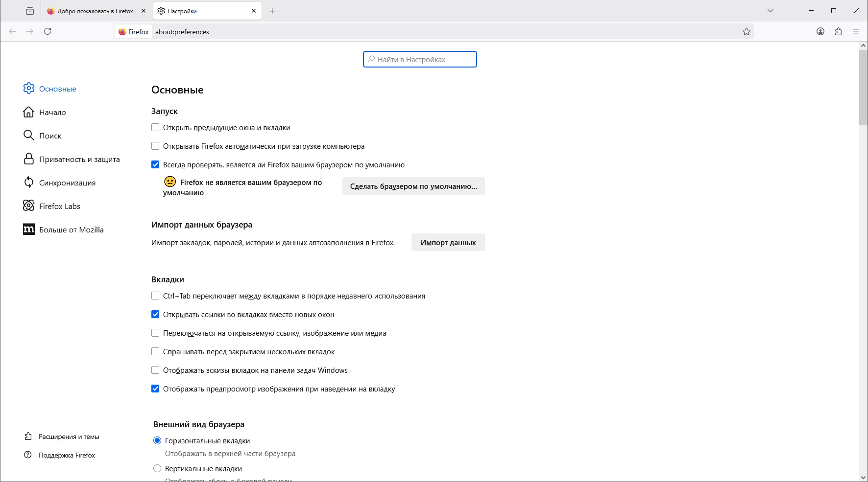Click the 'Запуск' section heading

pyautogui.click(x=165, y=111)
